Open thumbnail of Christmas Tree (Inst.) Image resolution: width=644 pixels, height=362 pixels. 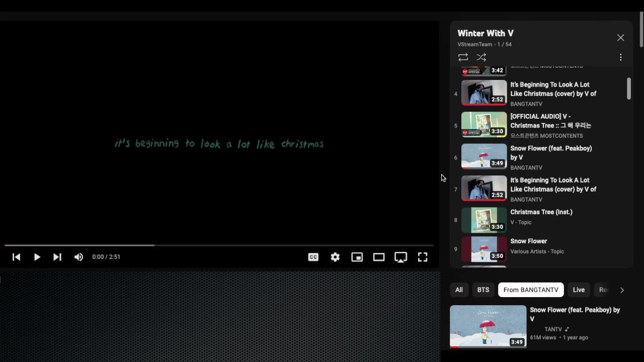point(484,220)
